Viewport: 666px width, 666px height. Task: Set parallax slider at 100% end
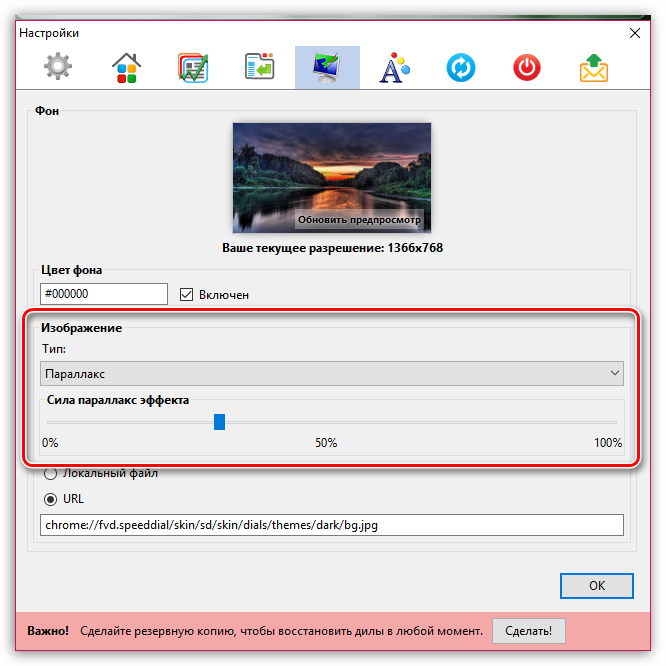click(615, 422)
